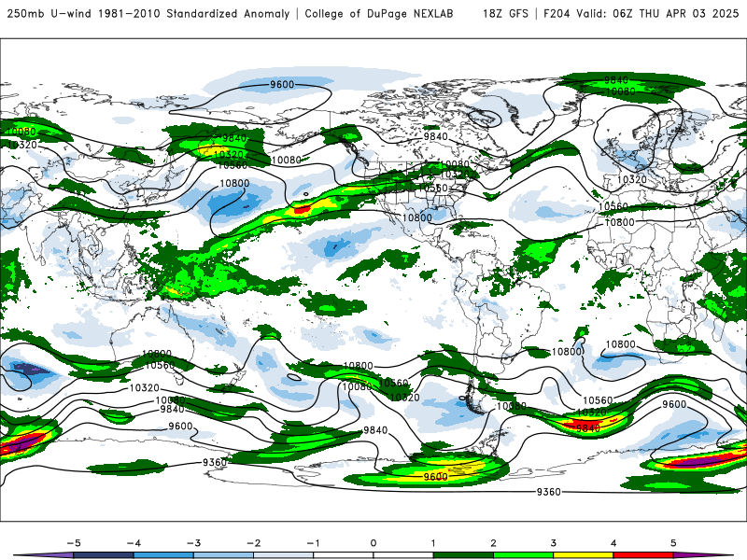The image size is (747, 560).
Task: Click the '250mb U-wind 1981-2010 Standardized Anomaly' title
Action: pos(148,14)
